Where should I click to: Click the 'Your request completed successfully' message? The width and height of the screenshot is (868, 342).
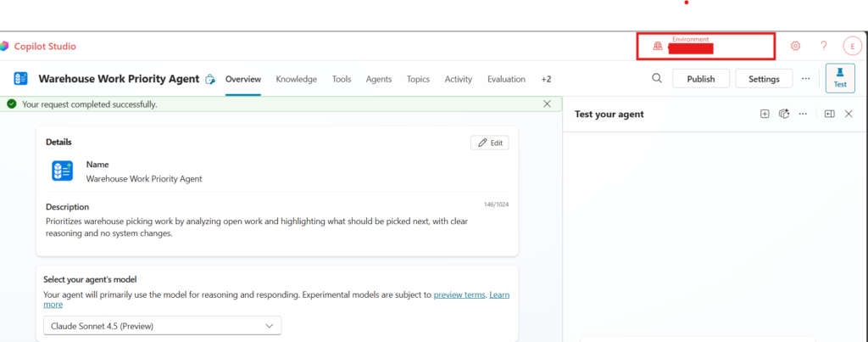click(x=90, y=104)
